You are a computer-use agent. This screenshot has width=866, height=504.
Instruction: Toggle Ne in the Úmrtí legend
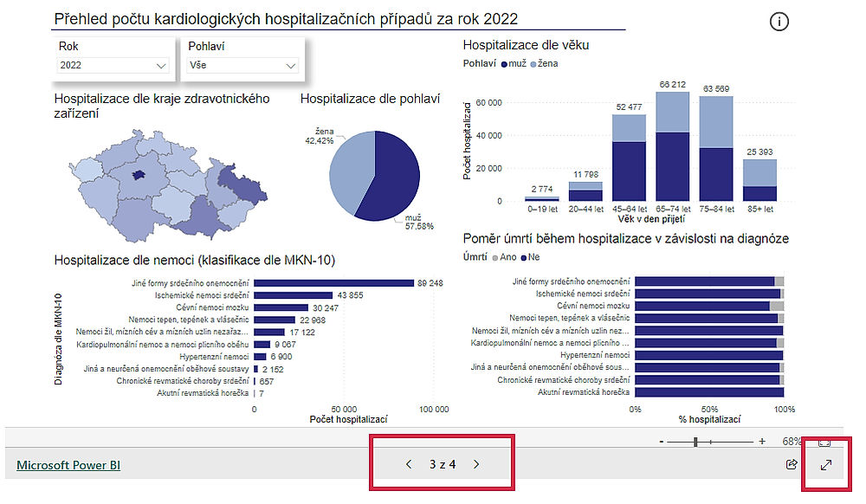(529, 256)
